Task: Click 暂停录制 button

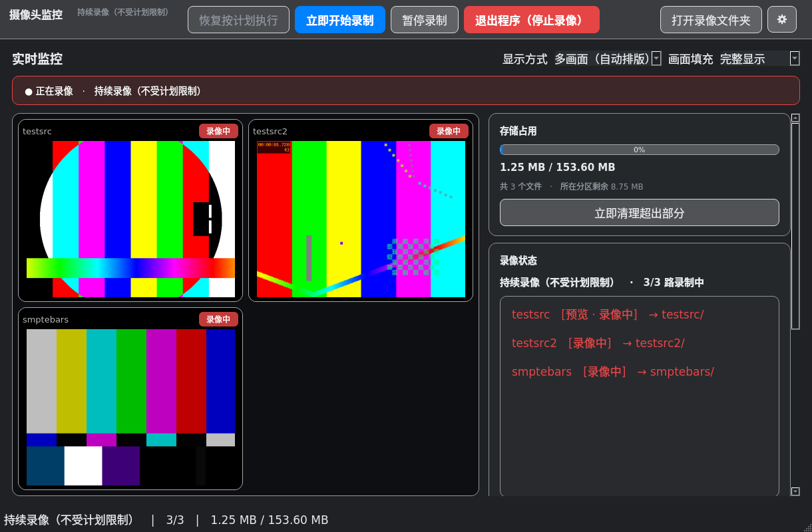Action: pyautogui.click(x=425, y=20)
